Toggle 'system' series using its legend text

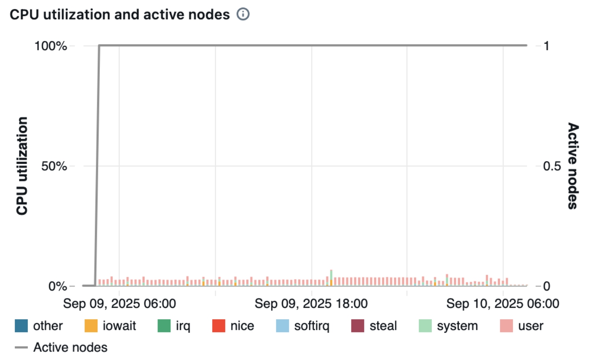[457, 326]
